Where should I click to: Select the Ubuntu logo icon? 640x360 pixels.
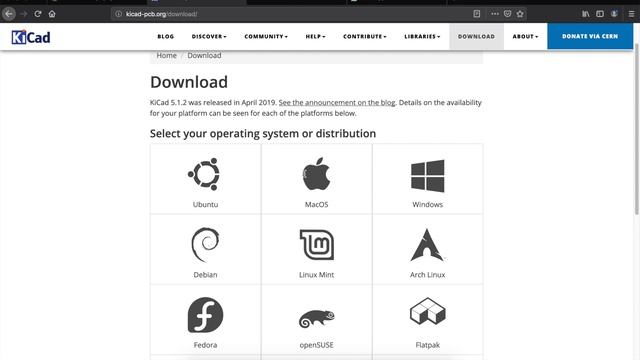coord(204,174)
